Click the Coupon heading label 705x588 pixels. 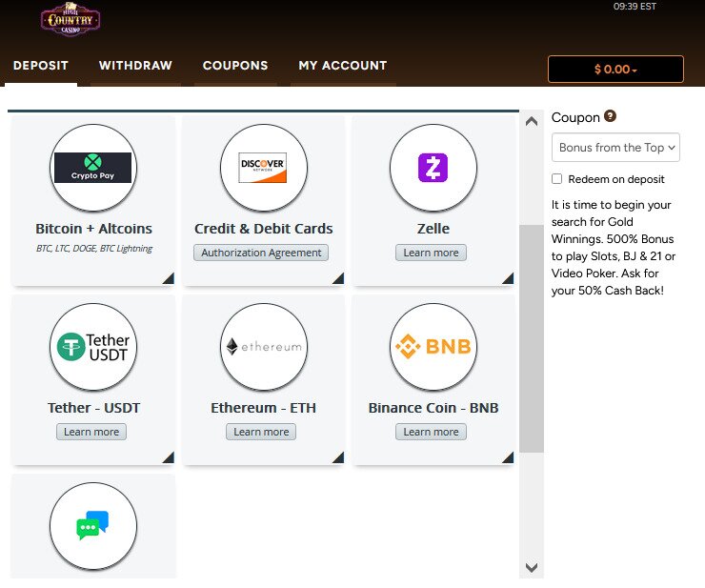[x=575, y=117]
